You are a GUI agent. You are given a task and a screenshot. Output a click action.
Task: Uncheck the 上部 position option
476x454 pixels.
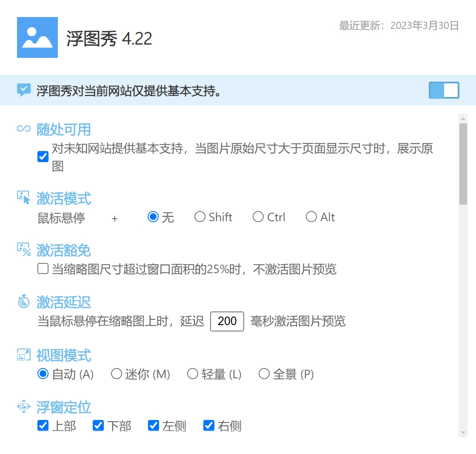point(43,425)
